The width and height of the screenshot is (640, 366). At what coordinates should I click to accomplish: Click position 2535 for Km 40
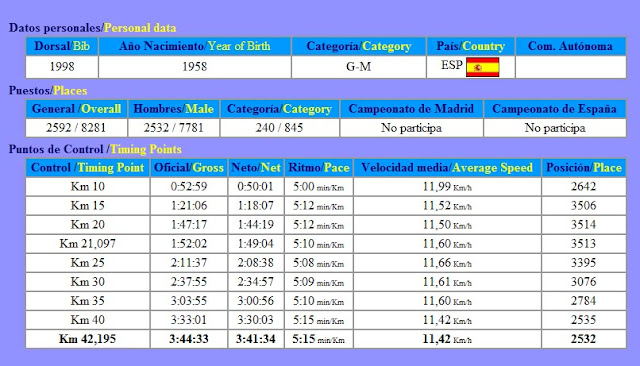(x=584, y=319)
